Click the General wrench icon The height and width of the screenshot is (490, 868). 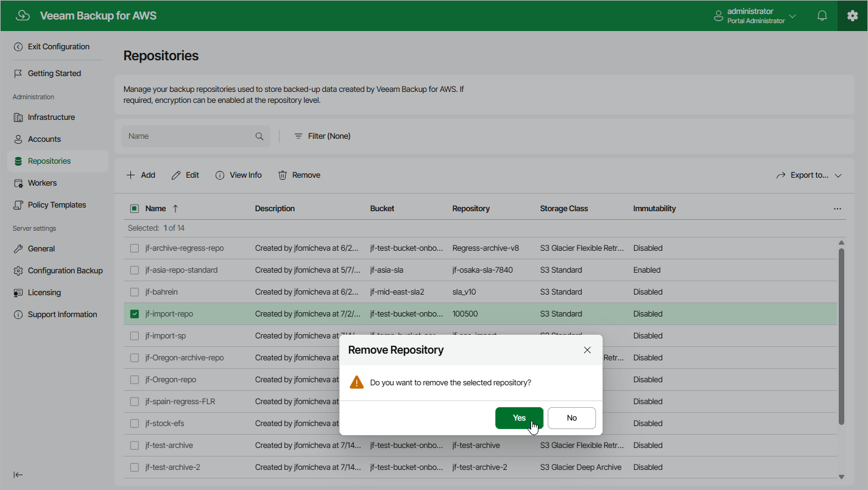point(18,249)
